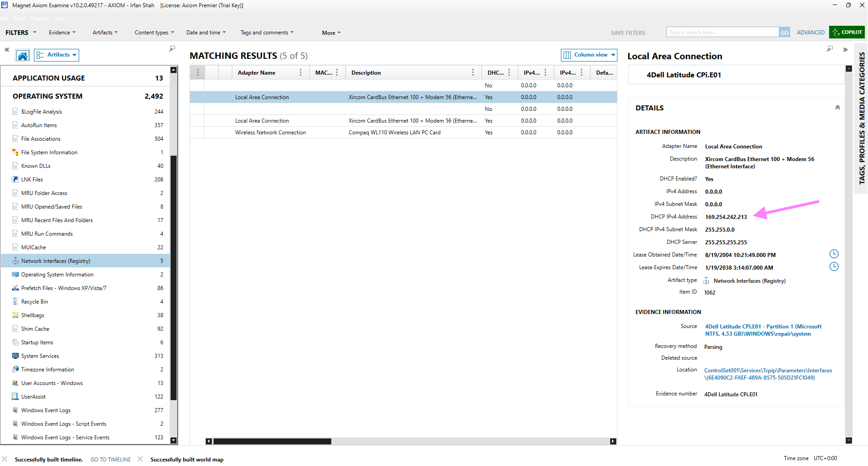Click the horizontal results scrollbar thumb
Viewport: 868px width, 466px height.
(272, 441)
